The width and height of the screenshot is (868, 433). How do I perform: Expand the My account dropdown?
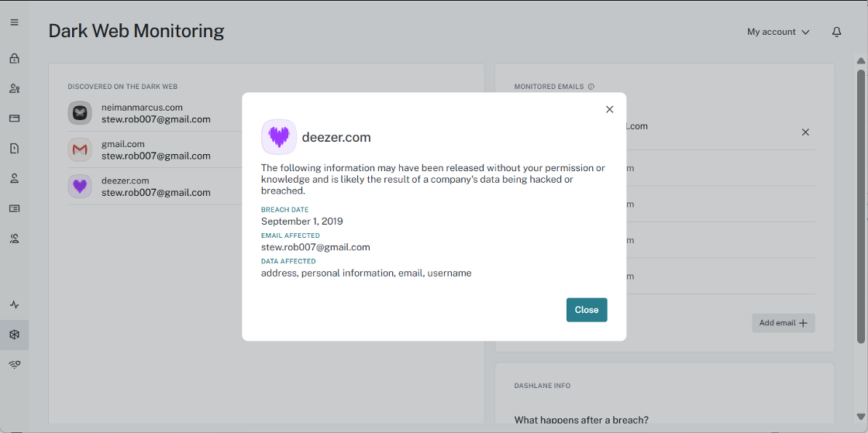point(778,32)
